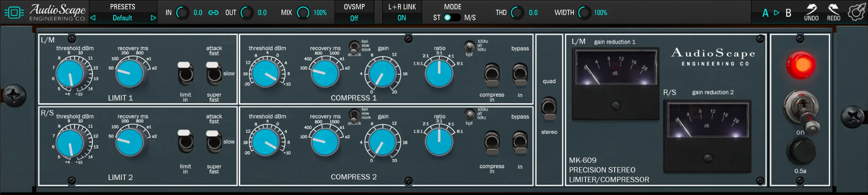Toggle the quad/stereo switch
Screen dimensions: 868x195
pyautogui.click(x=549, y=108)
